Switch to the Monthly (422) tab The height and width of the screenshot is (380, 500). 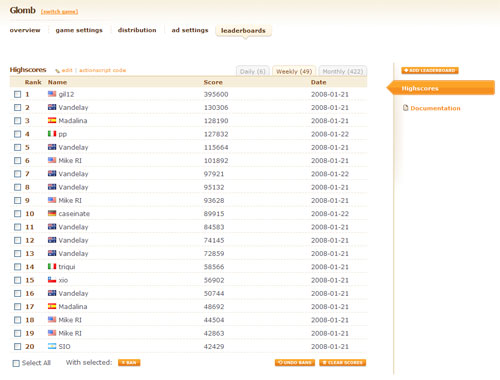343,71
